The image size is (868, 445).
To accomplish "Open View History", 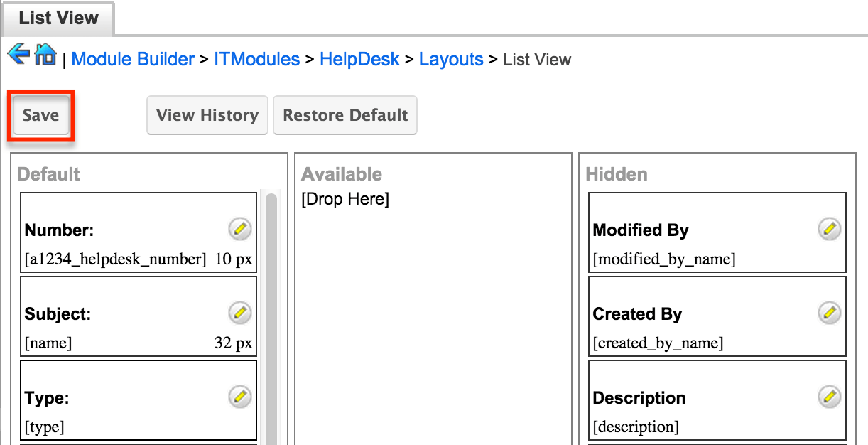I will click(x=207, y=115).
